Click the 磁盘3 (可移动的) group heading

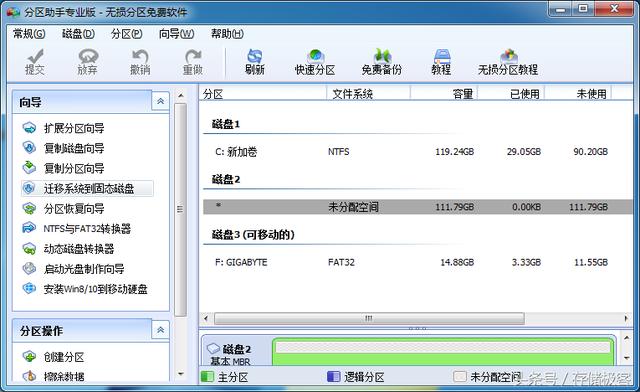(253, 235)
